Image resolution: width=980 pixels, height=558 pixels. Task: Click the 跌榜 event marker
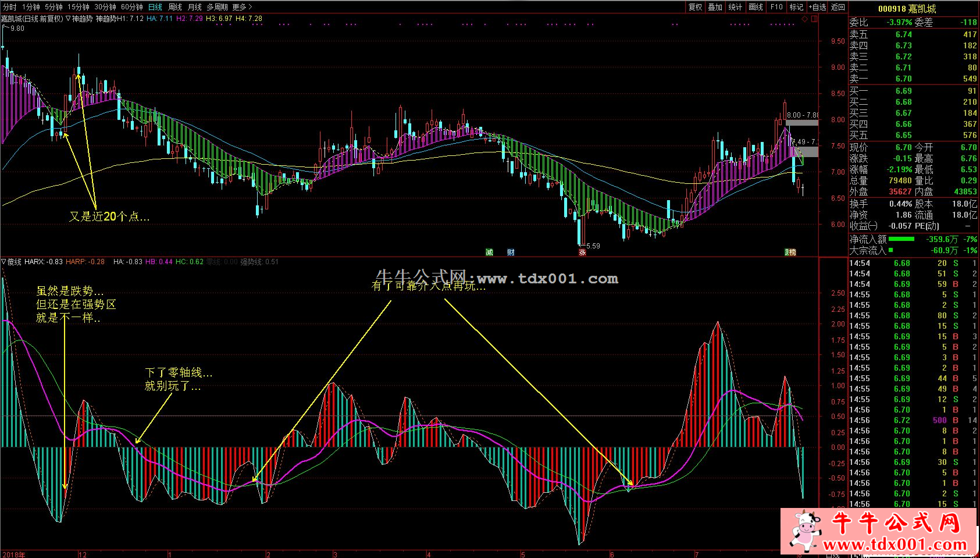790,252
